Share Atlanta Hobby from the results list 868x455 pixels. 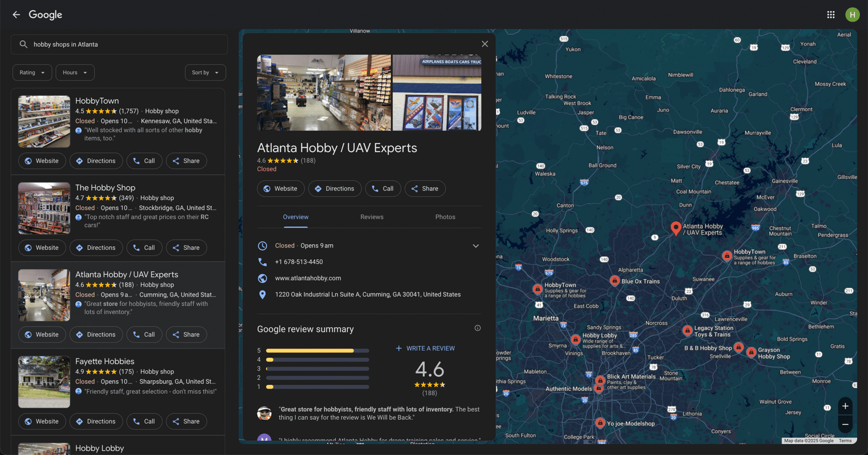(186, 334)
